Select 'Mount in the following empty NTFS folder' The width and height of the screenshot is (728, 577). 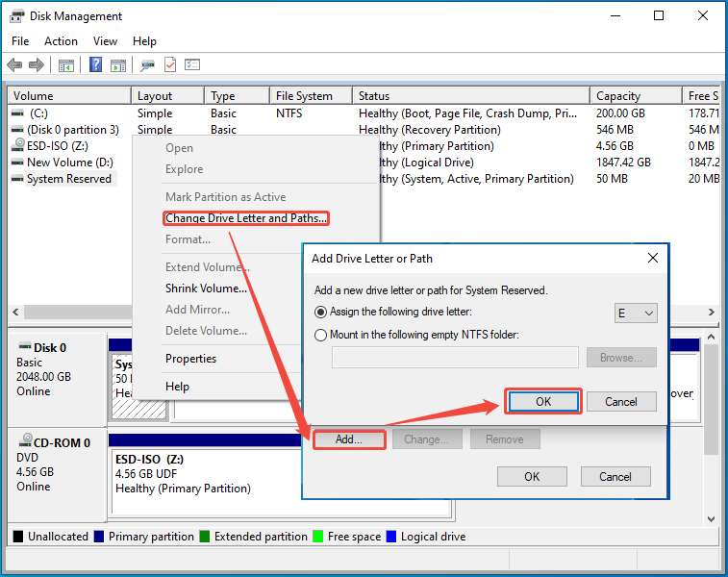tap(321, 335)
